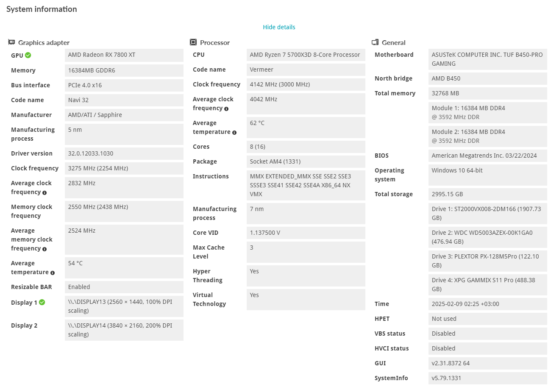This screenshot has height=392, width=551.
Task: Select the 16384MB GDDR6 memory value
Action: coord(124,70)
